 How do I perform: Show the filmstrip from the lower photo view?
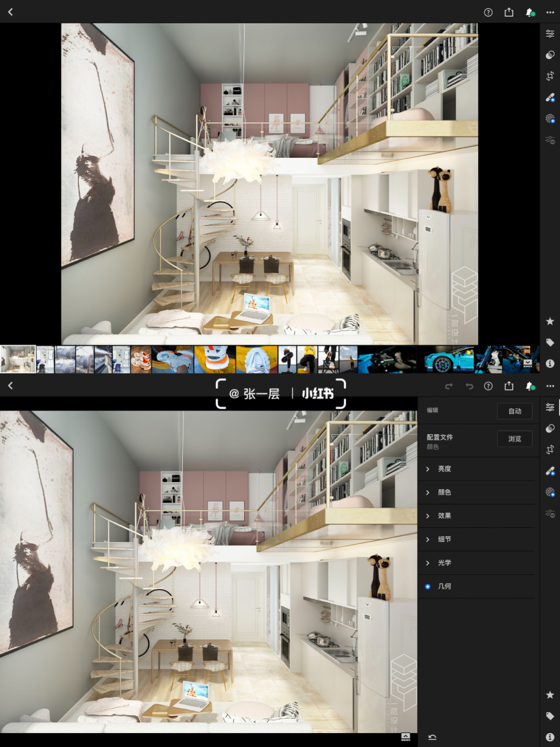405,737
